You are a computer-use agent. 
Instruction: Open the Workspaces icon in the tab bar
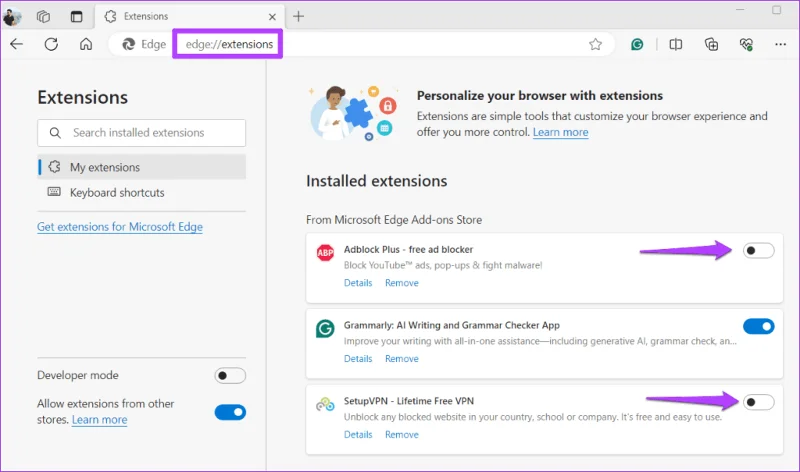pyautogui.click(x=43, y=17)
